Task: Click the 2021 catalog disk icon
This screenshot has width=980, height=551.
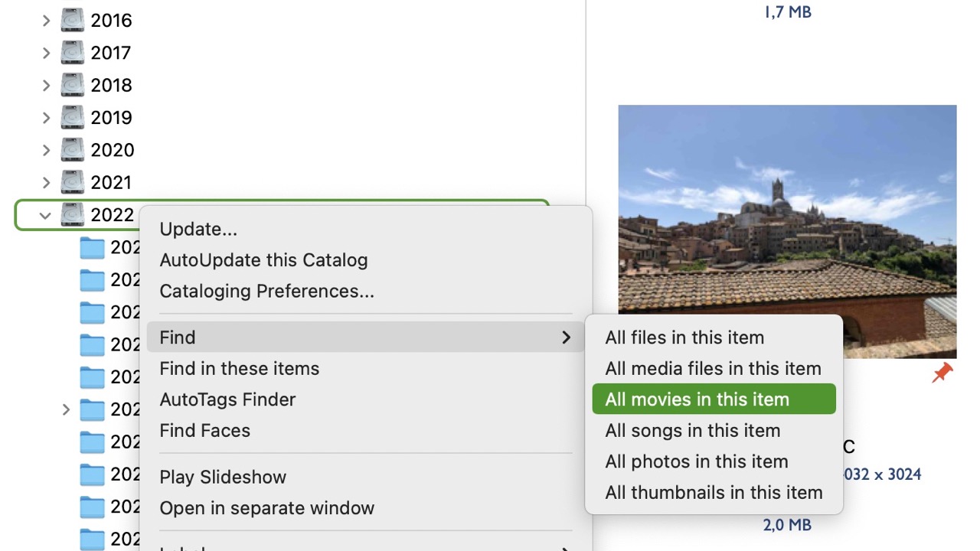Action: pos(73,182)
